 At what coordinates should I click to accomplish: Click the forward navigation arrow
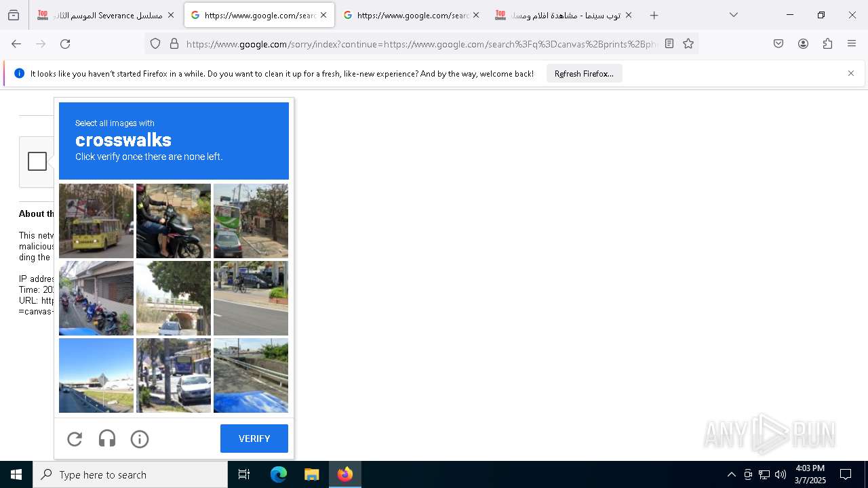coord(41,43)
